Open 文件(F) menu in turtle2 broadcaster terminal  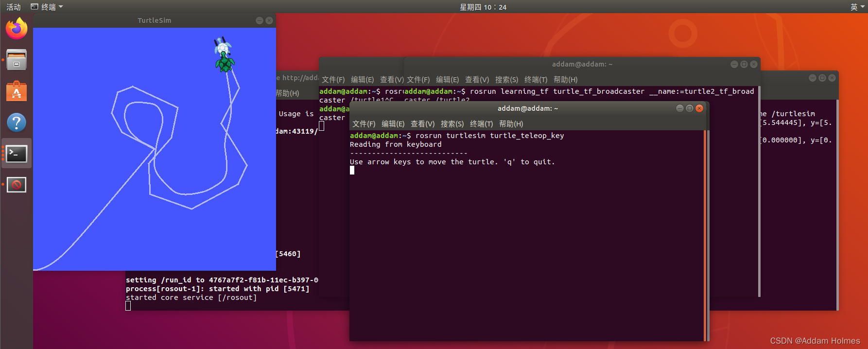point(418,80)
